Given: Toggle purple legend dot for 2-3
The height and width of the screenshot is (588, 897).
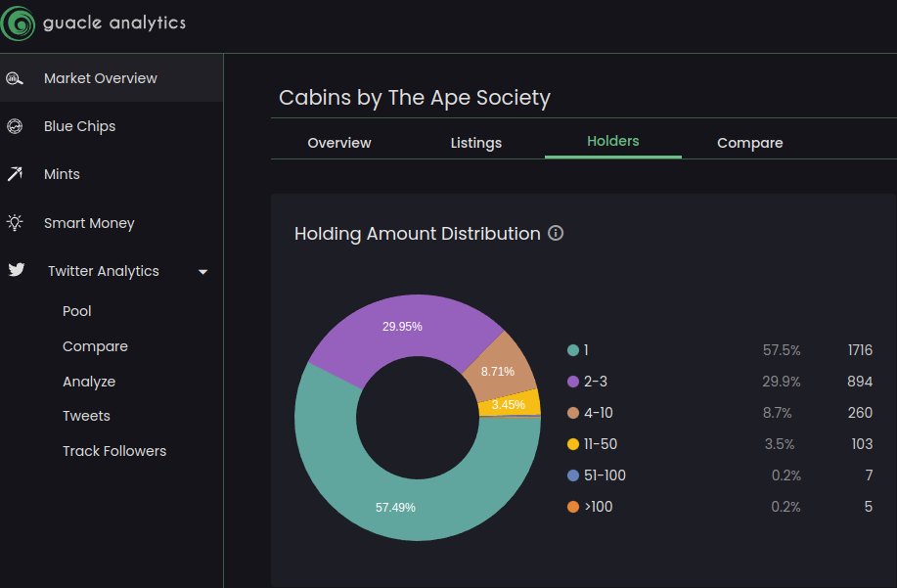Looking at the screenshot, I should [x=572, y=382].
